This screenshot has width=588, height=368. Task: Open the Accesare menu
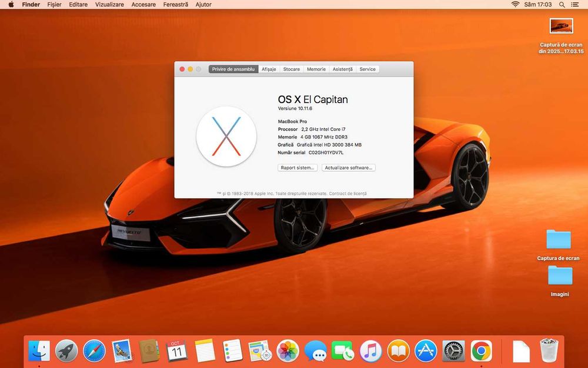pos(143,5)
